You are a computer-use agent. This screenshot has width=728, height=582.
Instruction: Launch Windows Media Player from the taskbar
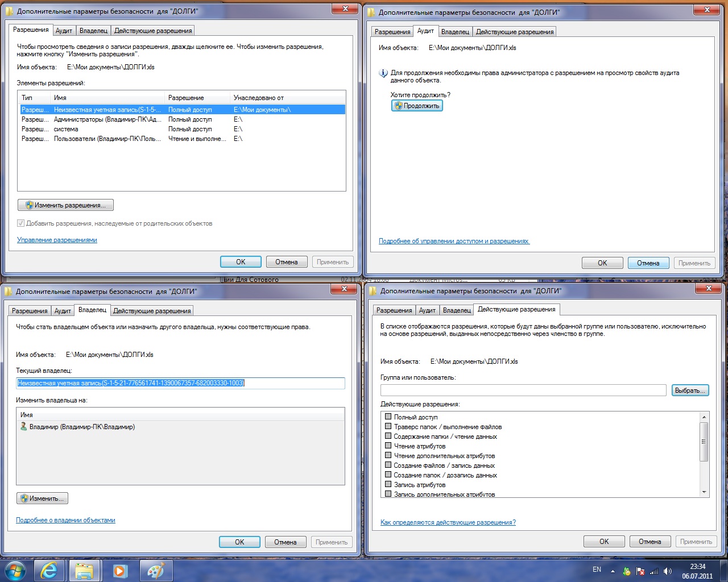pyautogui.click(x=119, y=571)
